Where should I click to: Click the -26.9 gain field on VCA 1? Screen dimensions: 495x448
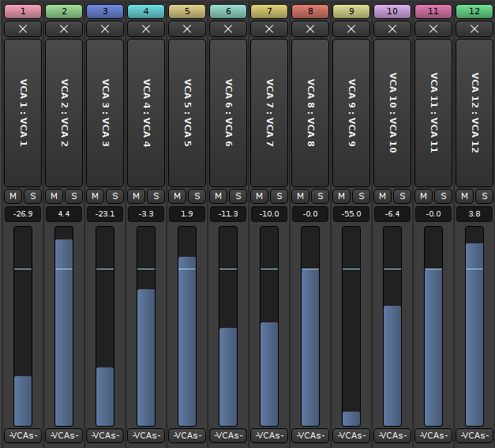23,214
